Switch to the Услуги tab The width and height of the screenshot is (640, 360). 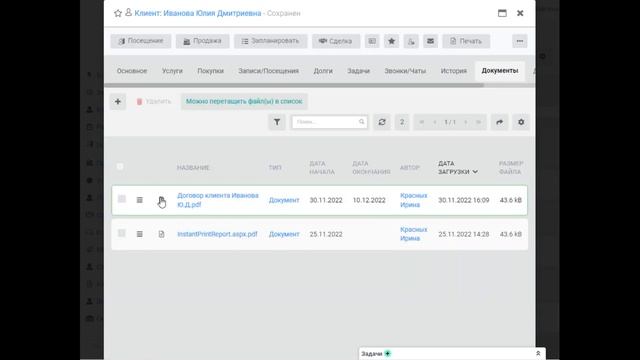pyautogui.click(x=172, y=71)
